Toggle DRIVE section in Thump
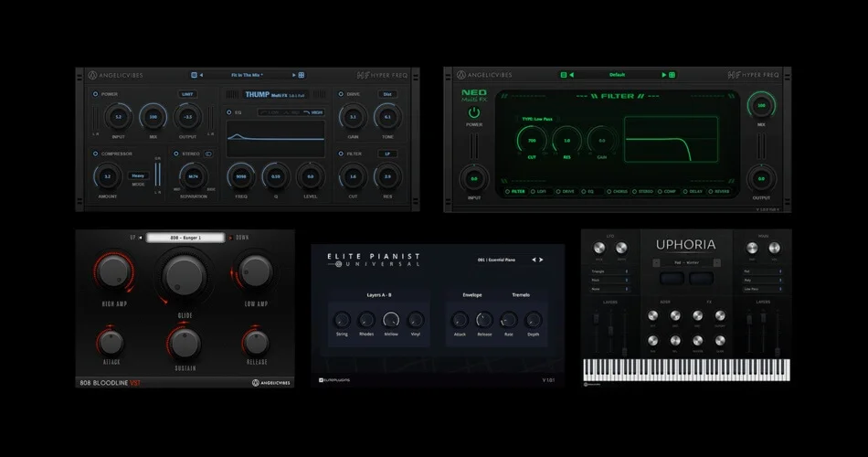Viewport: 868px width, 457px height. 341,94
